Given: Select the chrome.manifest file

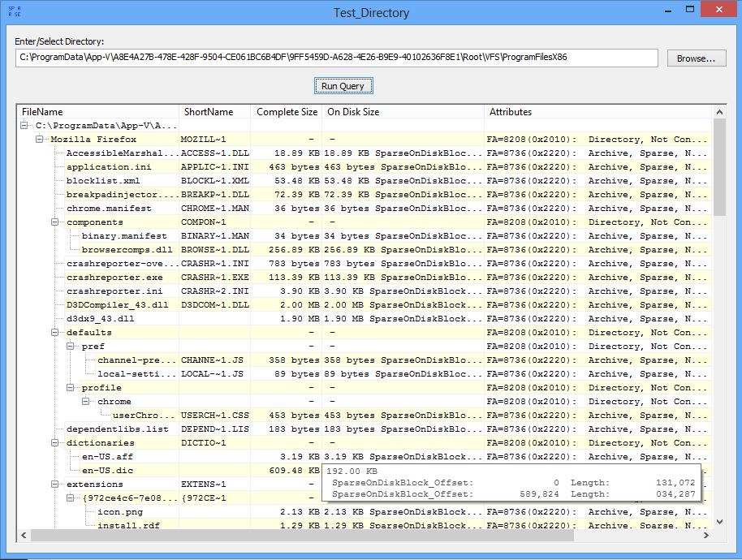Looking at the screenshot, I should [x=109, y=208].
